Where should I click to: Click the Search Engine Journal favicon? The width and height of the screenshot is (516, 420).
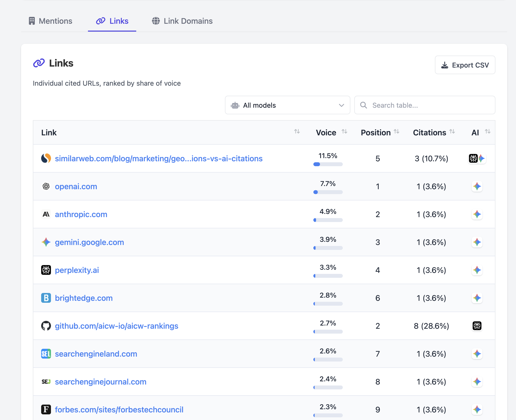coord(46,382)
